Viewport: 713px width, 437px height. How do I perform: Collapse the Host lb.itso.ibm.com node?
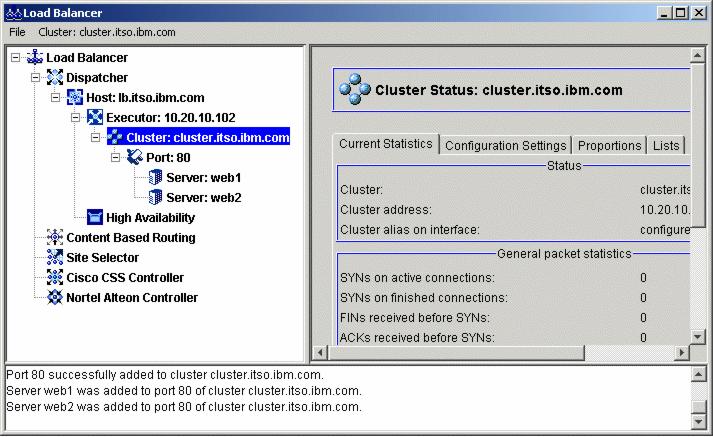(x=55, y=98)
